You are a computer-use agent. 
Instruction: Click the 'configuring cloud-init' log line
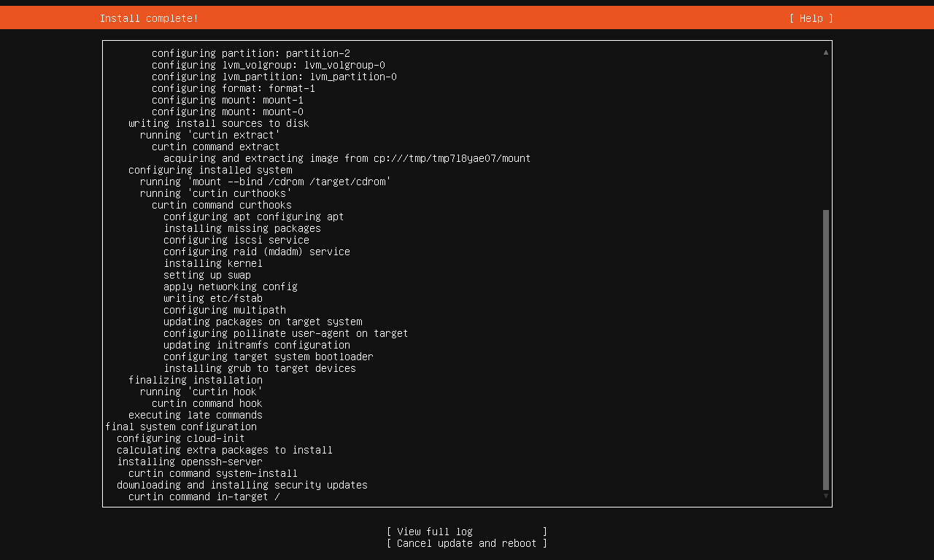click(x=180, y=438)
